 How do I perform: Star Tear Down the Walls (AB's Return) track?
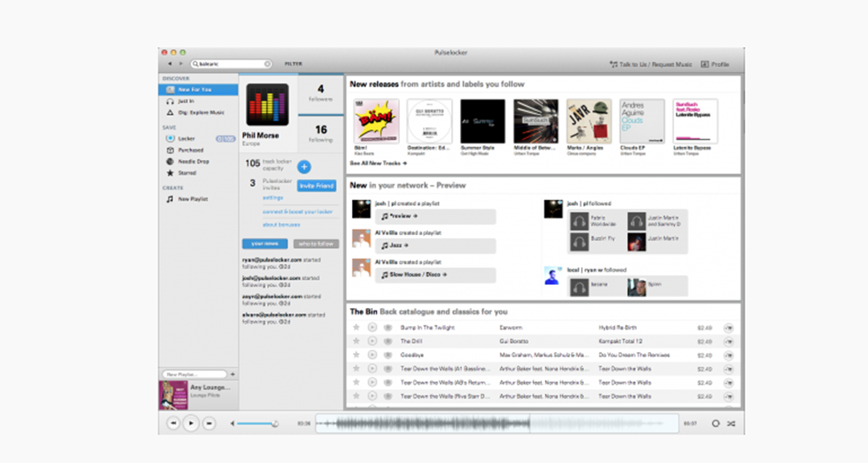tap(356, 382)
